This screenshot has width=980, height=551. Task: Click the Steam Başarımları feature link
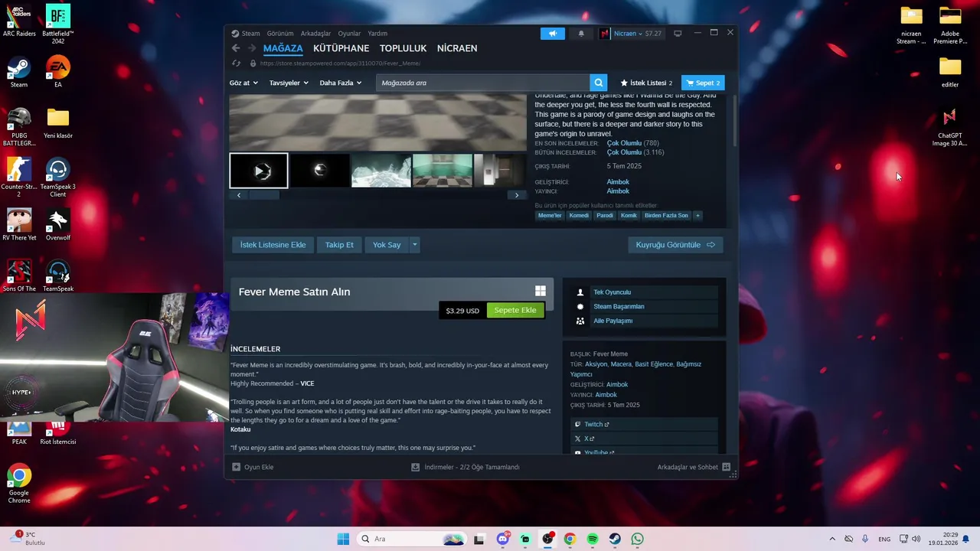tap(619, 307)
